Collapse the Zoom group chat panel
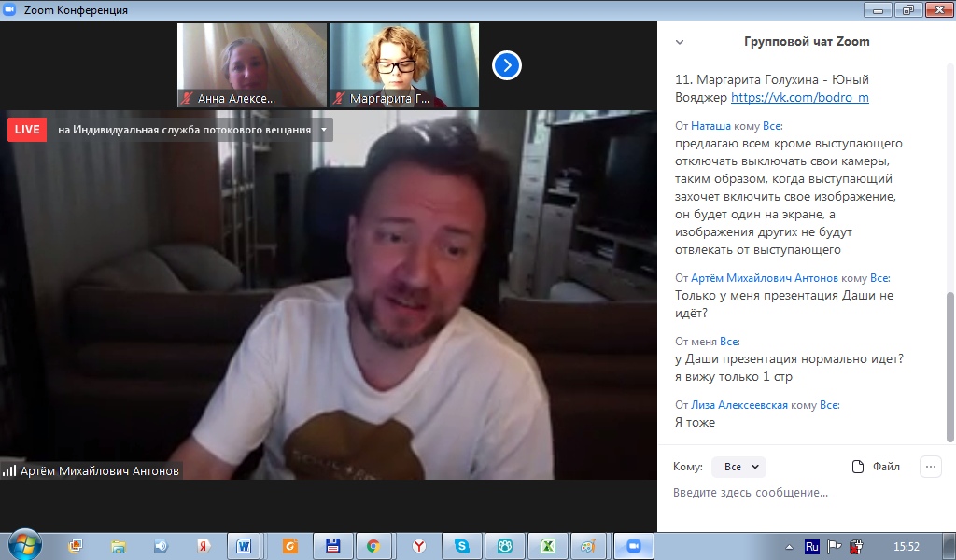The width and height of the screenshot is (956, 560). 680,42
